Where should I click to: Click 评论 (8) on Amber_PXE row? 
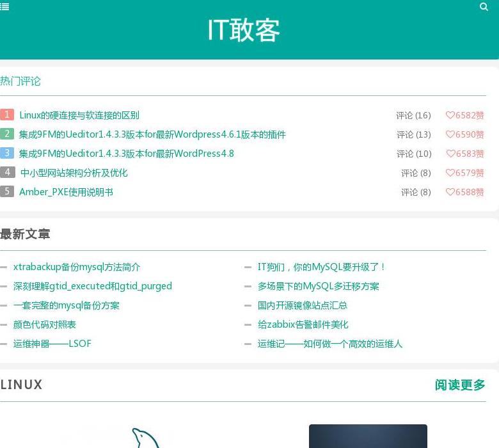tap(416, 192)
